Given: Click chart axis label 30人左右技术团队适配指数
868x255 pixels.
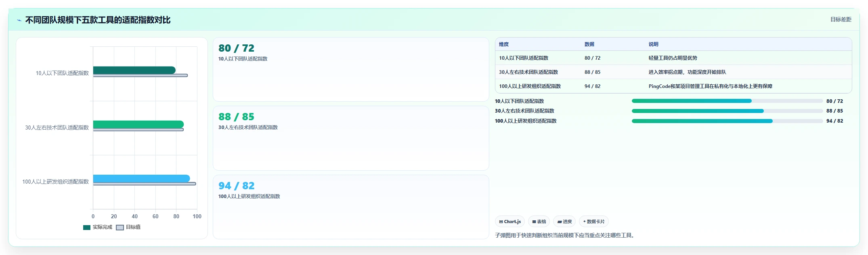Looking at the screenshot, I should pyautogui.click(x=57, y=127).
